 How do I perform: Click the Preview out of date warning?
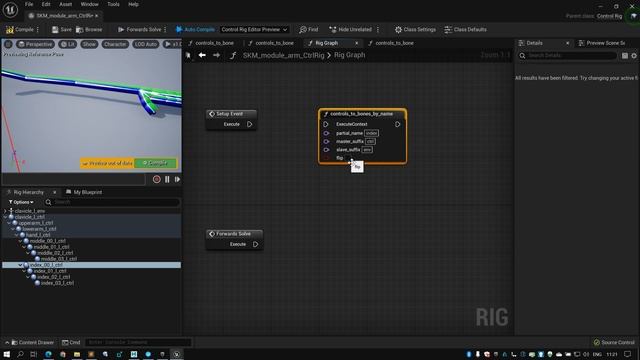click(x=107, y=163)
